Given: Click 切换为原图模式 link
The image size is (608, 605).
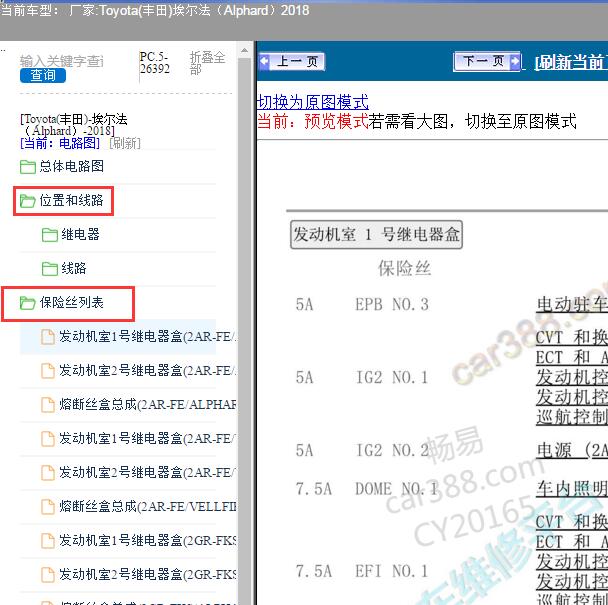Looking at the screenshot, I should pos(313,102).
